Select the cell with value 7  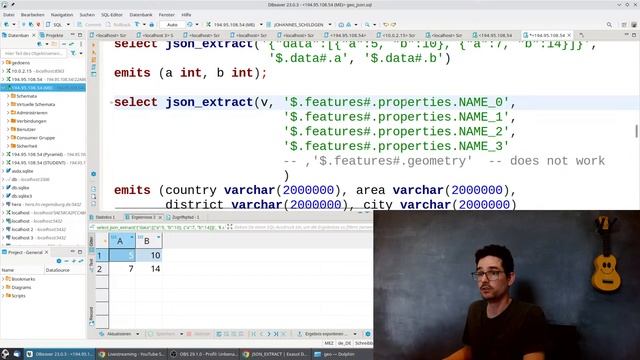[122, 269]
